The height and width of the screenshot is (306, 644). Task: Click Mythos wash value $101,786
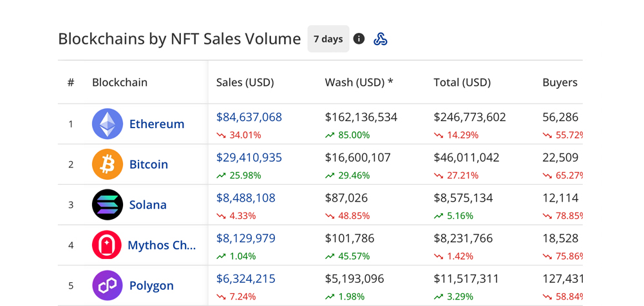click(350, 238)
